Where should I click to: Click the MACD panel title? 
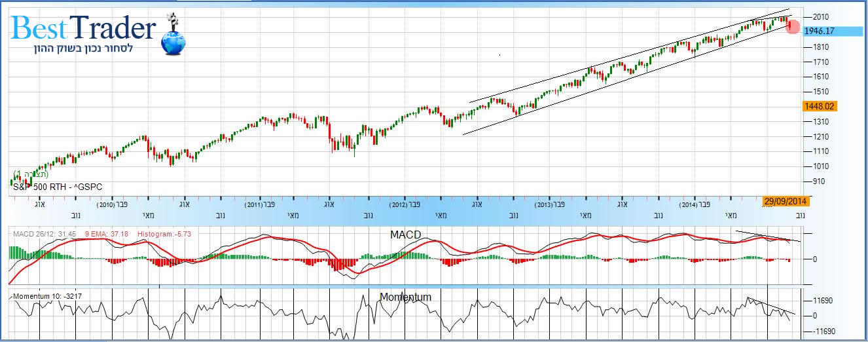(406, 234)
